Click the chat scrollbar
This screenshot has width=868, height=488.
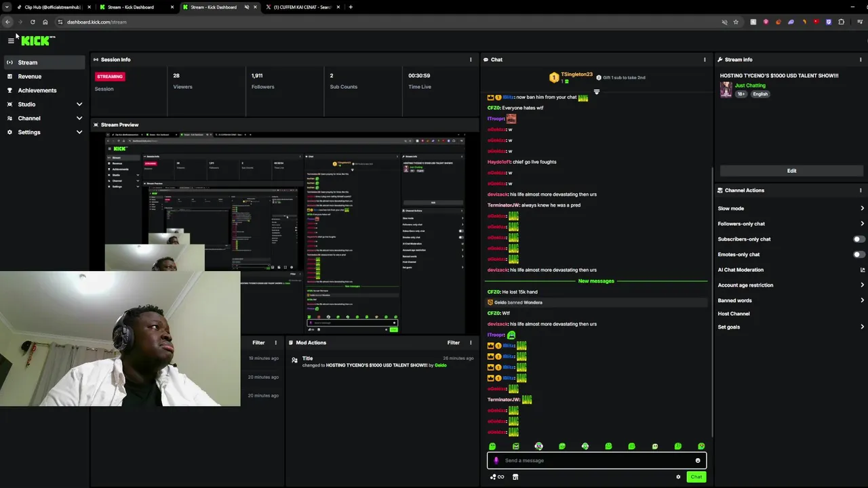point(711,302)
